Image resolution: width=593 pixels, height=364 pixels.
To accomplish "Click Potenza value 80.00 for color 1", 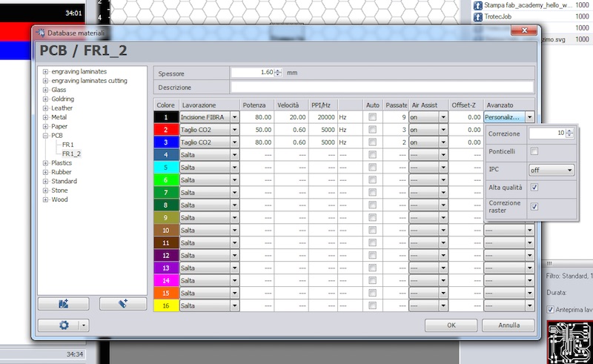I will (257, 117).
